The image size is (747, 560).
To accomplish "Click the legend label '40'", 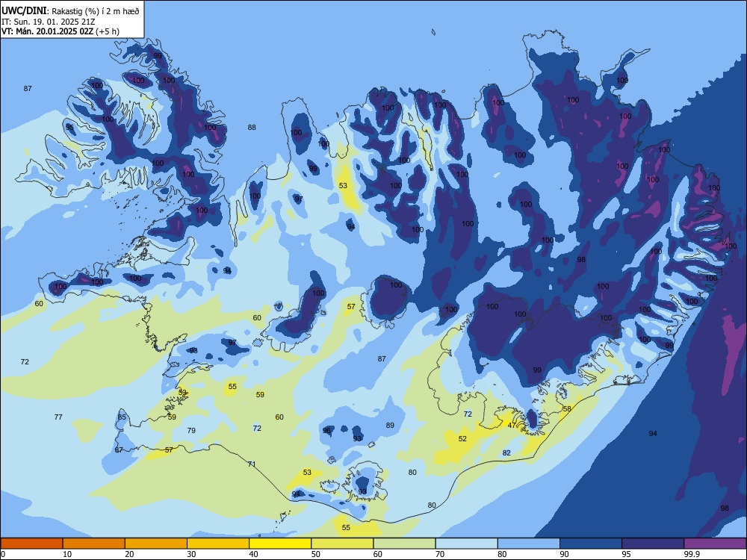I will [x=253, y=554].
